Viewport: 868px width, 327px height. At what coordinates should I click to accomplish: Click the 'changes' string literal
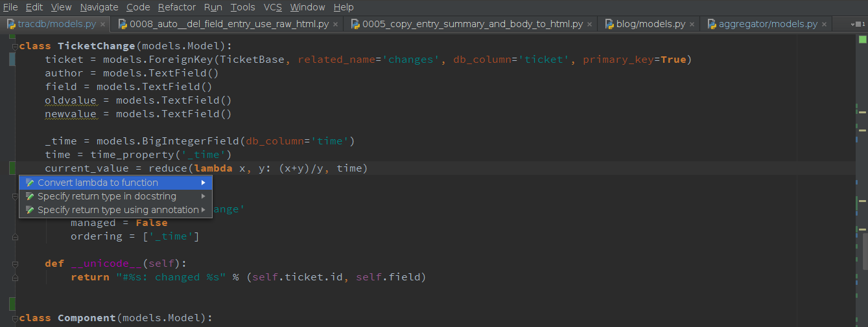point(411,60)
